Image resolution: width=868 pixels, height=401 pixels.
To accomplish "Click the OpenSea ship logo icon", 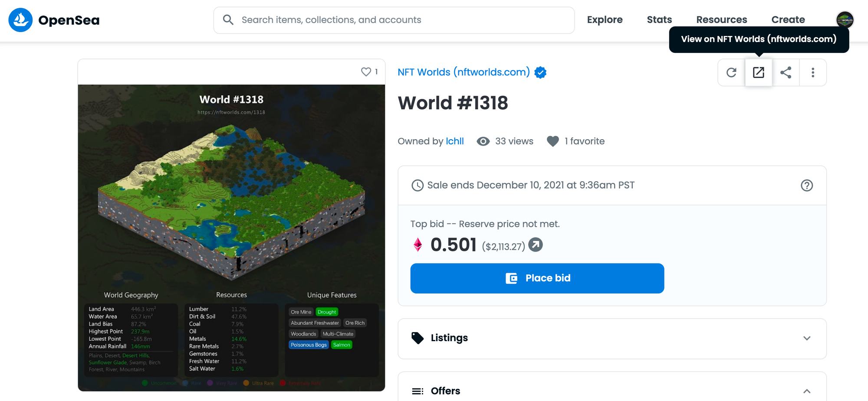I will pyautogui.click(x=20, y=20).
